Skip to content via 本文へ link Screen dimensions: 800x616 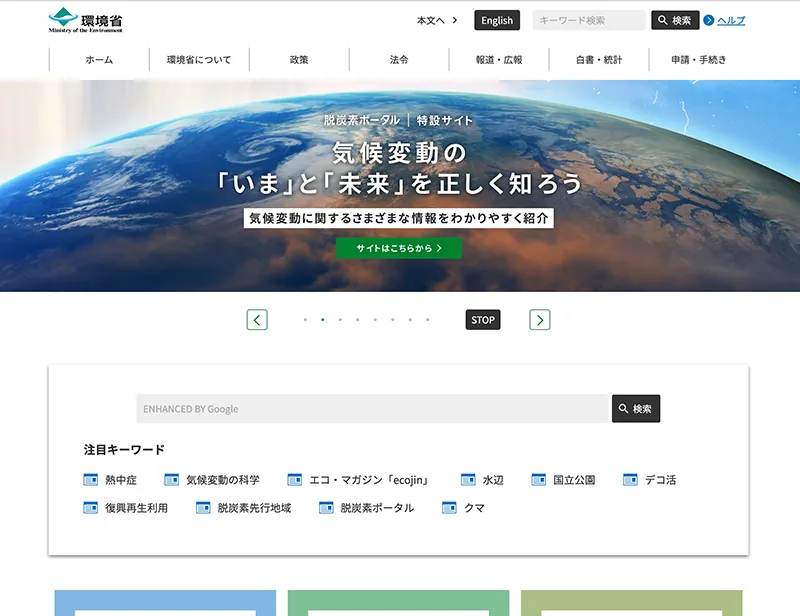(437, 20)
